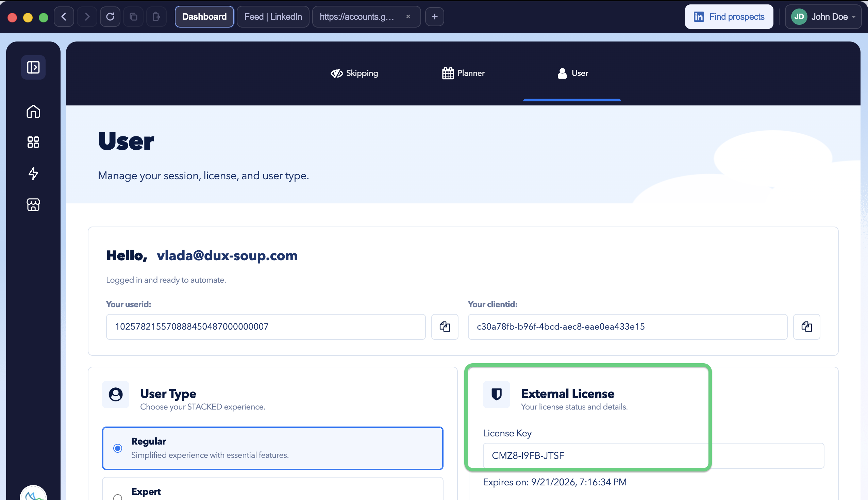Switch to the Dashboard browser tab
868x500 pixels.
(x=204, y=16)
